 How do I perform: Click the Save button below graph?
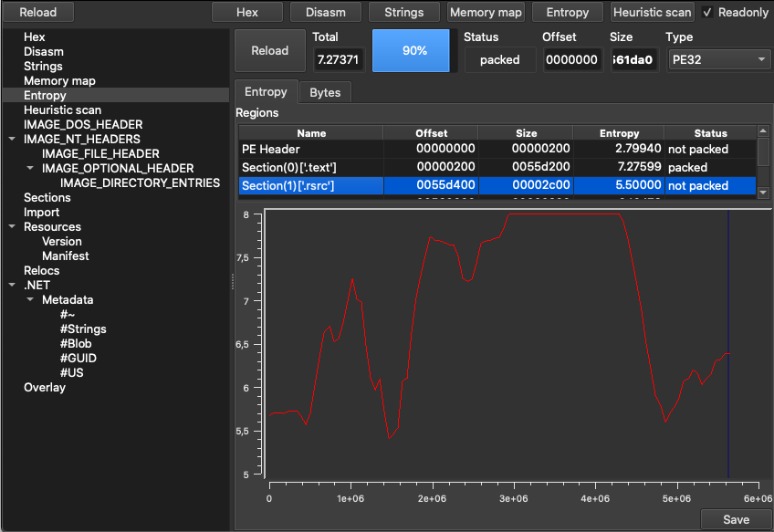coord(736,519)
